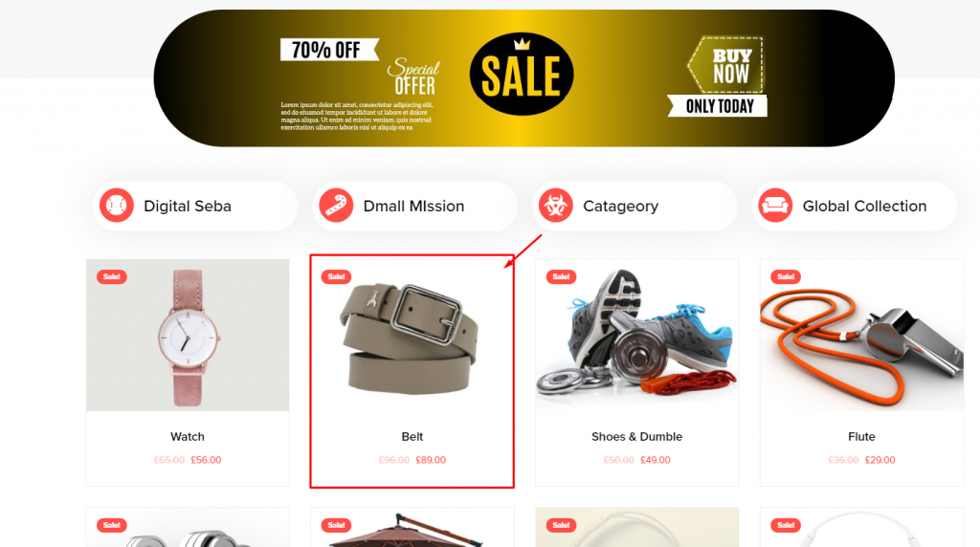Click the Sale! badge on Belt
This screenshot has width=980, height=547.
336,276
